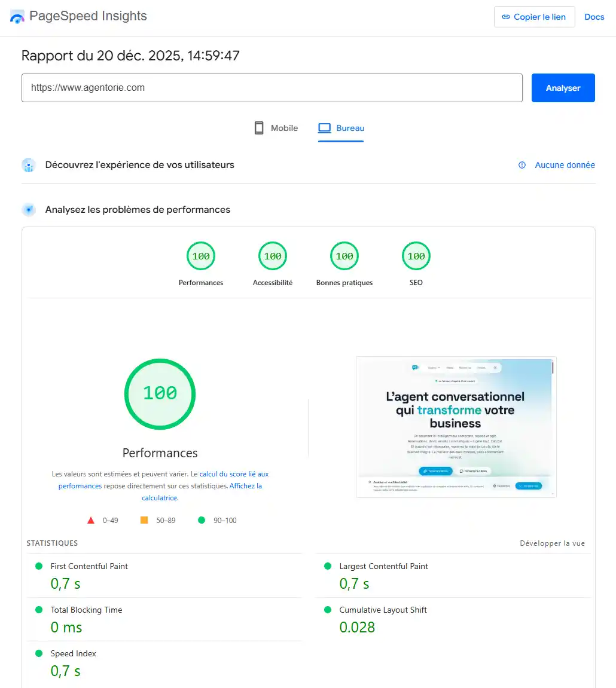Open the Aucune donnée details
Viewport: 616px width, 688px height.
click(x=565, y=165)
